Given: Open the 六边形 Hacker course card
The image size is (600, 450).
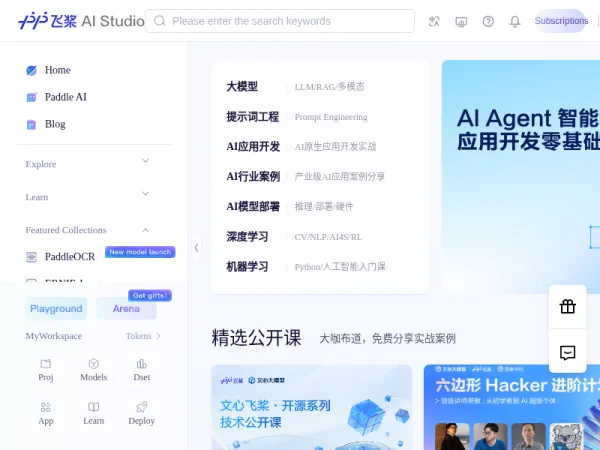Looking at the screenshot, I should coord(512,408).
